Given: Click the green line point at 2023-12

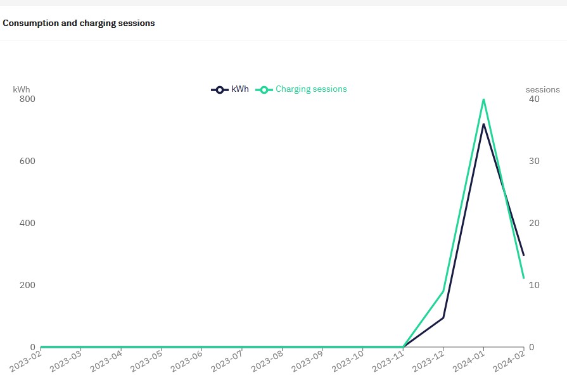Looking at the screenshot, I should click(x=443, y=291).
